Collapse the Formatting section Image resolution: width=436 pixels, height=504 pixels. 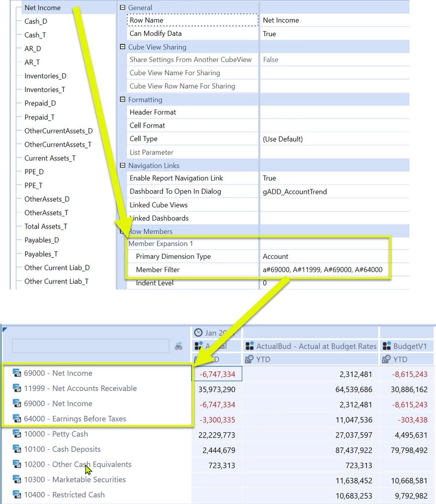[x=122, y=100]
